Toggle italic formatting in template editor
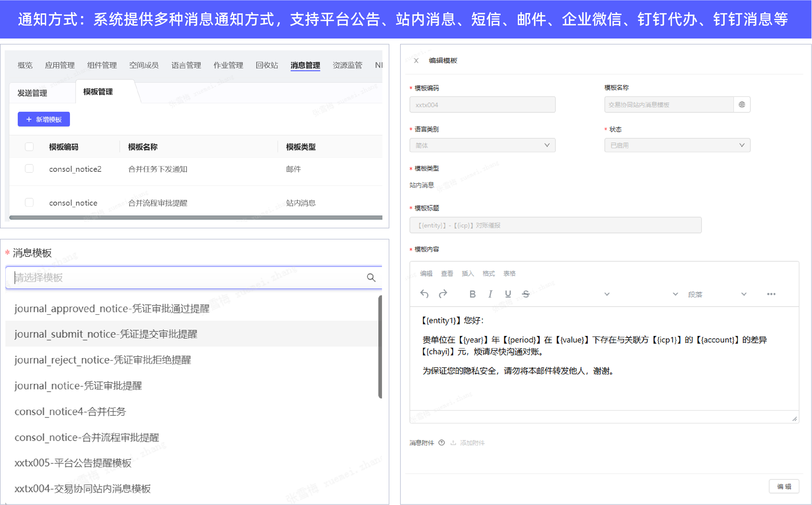The height and width of the screenshot is (505, 812). [x=490, y=294]
